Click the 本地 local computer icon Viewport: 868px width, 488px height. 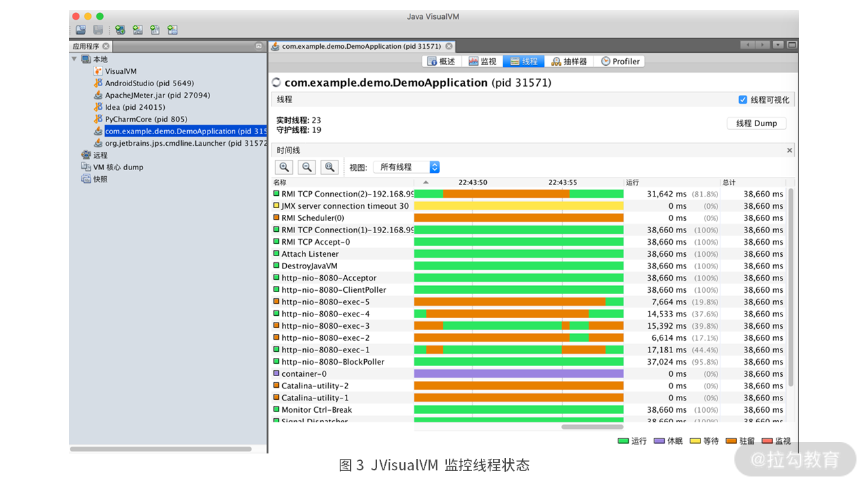tap(86, 59)
